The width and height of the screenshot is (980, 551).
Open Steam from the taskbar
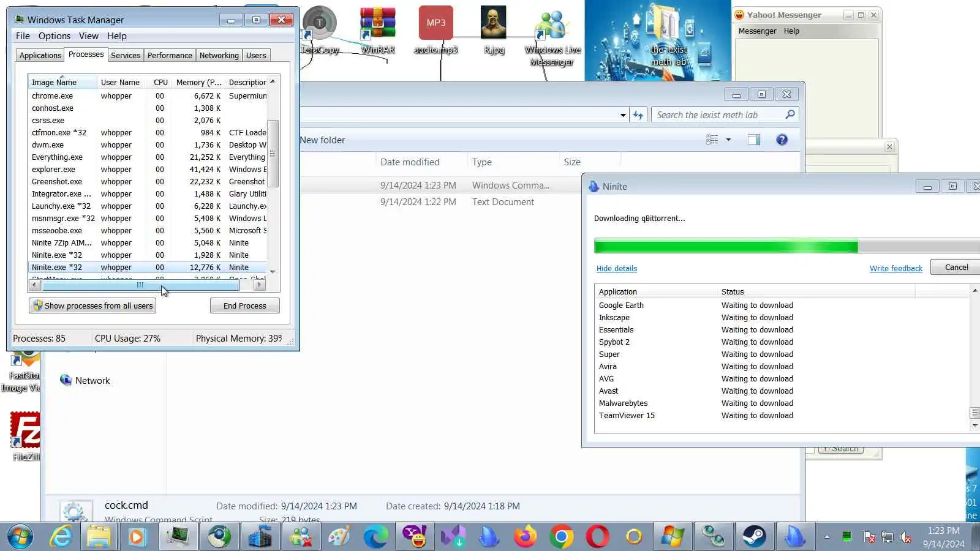point(754,537)
